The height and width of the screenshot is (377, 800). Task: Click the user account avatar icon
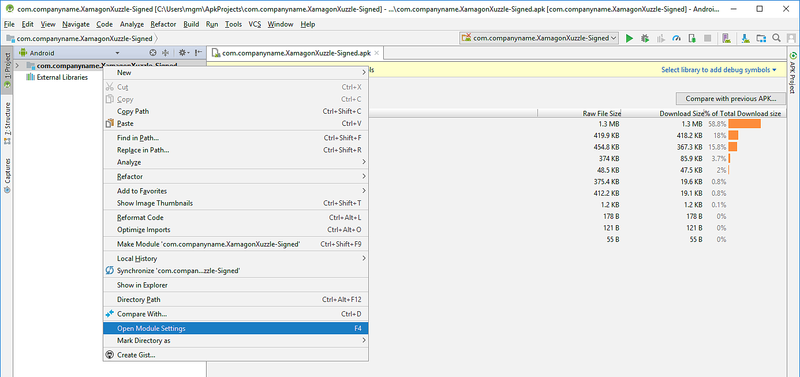(791, 38)
